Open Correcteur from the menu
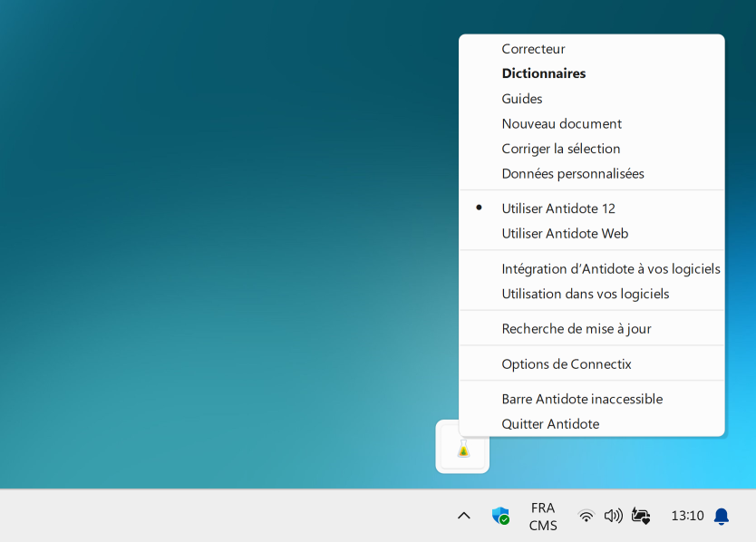The width and height of the screenshot is (756, 542). (533, 49)
